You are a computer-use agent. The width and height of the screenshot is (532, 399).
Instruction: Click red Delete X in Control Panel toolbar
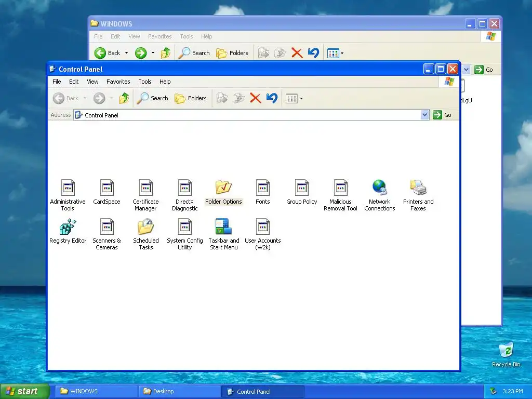point(255,98)
